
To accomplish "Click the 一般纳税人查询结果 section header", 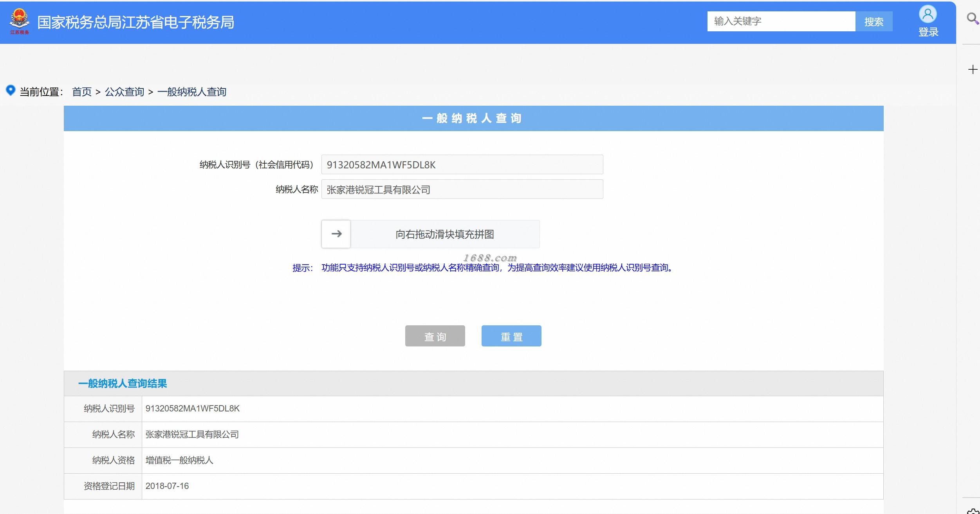I will 123,383.
